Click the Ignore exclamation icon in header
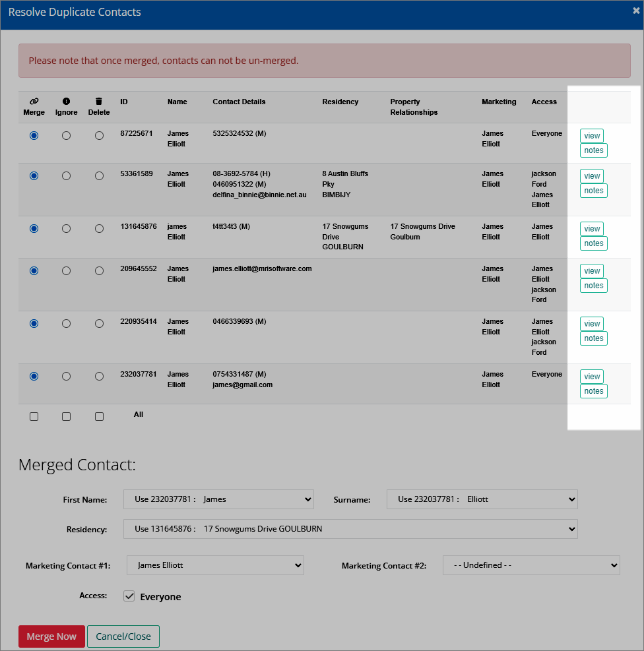The height and width of the screenshot is (651, 644). pyautogui.click(x=66, y=101)
